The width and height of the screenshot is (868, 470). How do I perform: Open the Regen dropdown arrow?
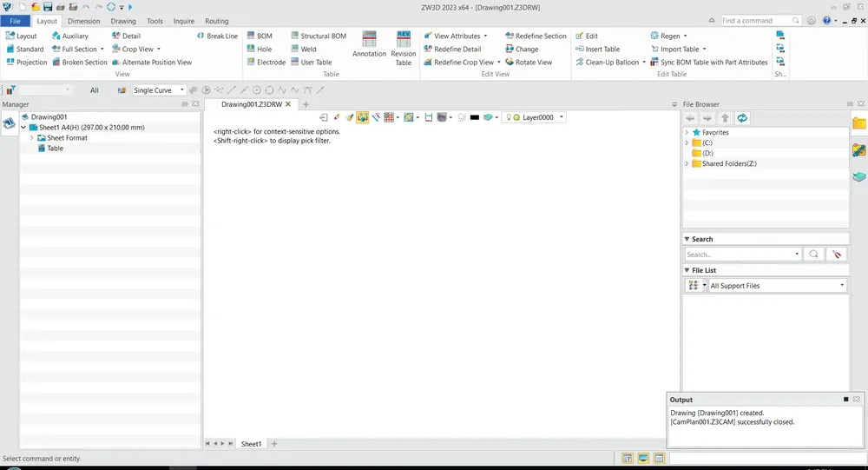(686, 36)
